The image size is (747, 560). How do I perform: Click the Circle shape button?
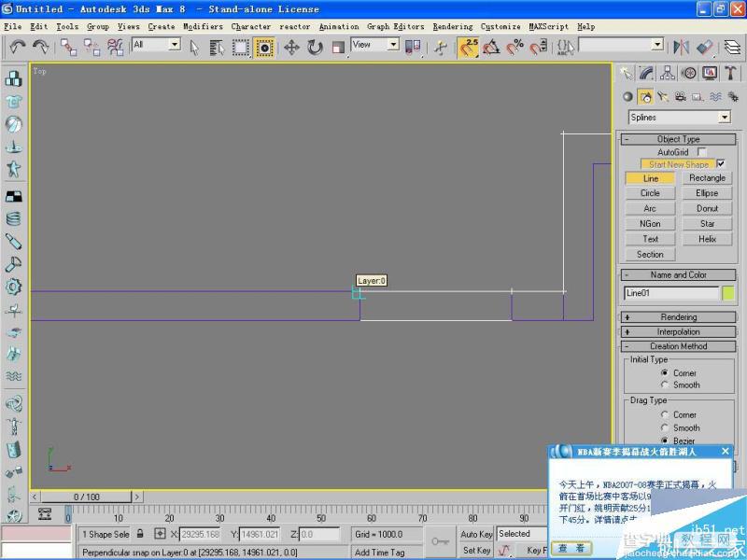tap(650, 193)
